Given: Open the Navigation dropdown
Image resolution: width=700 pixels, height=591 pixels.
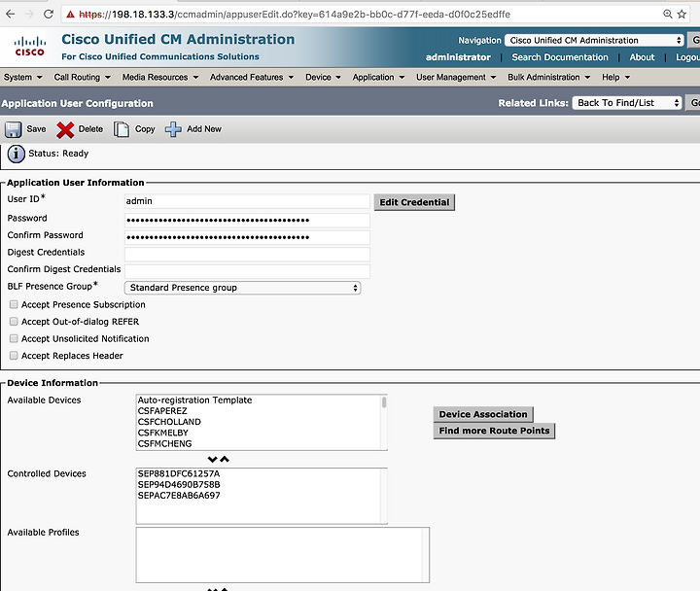Looking at the screenshot, I should click(595, 40).
